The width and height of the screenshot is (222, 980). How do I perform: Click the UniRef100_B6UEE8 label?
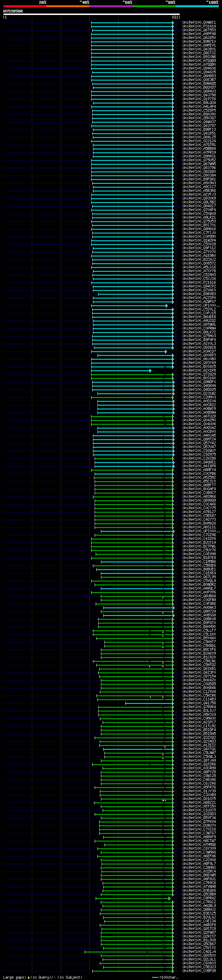[199, 317]
